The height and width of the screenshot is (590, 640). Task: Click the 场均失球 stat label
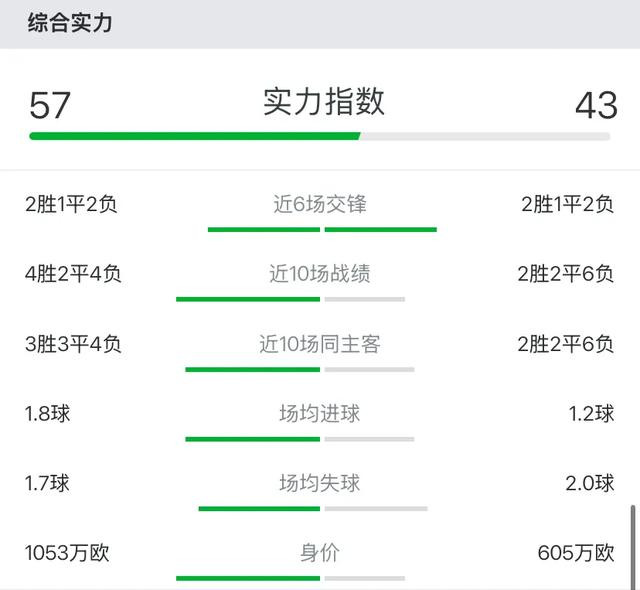click(320, 483)
